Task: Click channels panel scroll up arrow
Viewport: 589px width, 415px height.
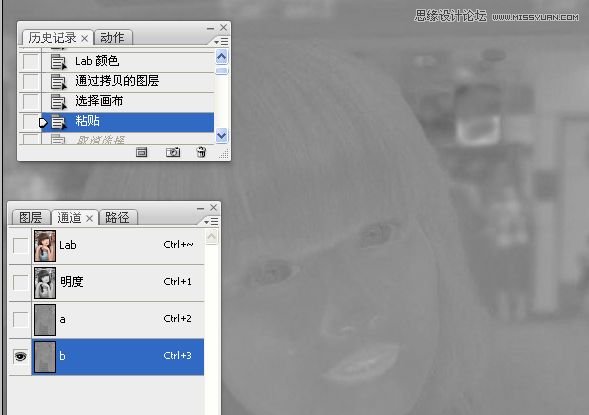Action: click(211, 237)
